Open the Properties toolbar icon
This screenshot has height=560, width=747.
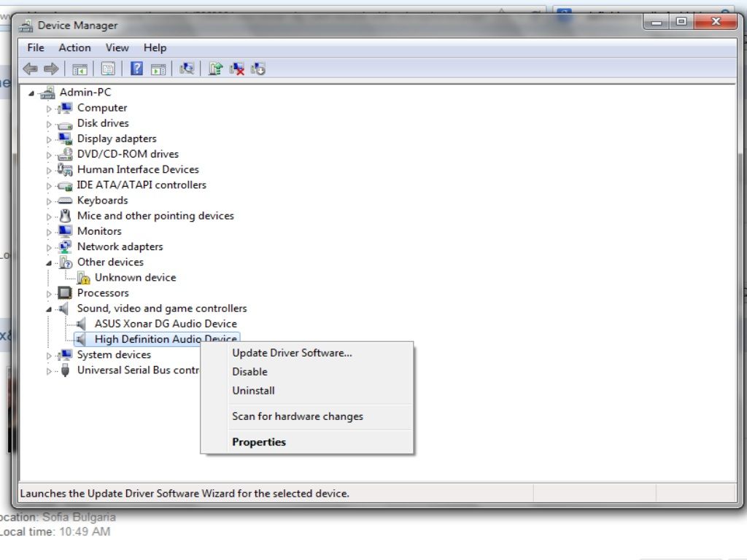(108, 69)
